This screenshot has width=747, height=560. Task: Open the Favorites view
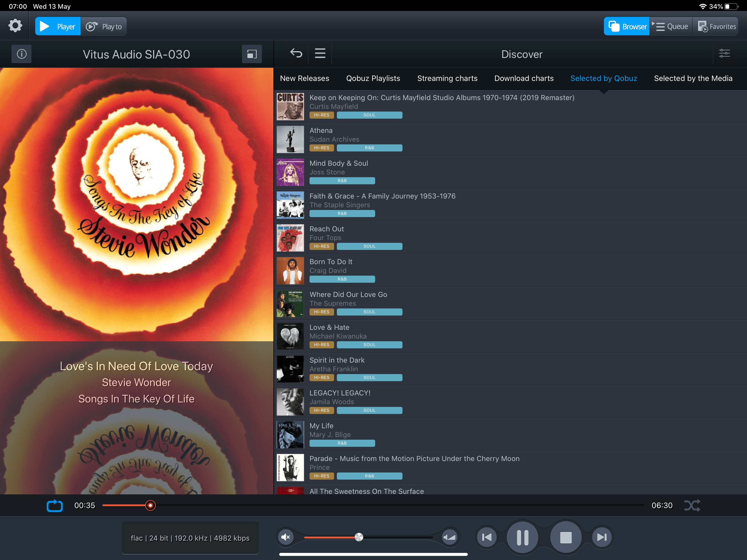[716, 26]
